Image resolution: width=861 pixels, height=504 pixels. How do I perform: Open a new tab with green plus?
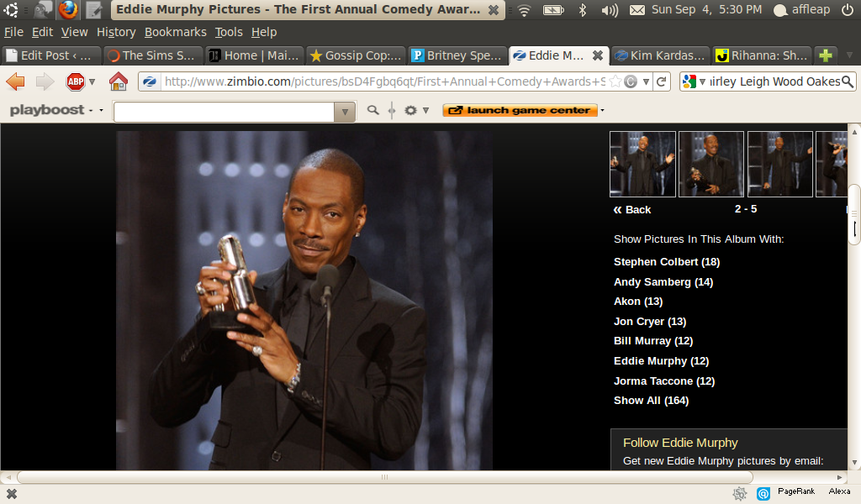coord(825,55)
